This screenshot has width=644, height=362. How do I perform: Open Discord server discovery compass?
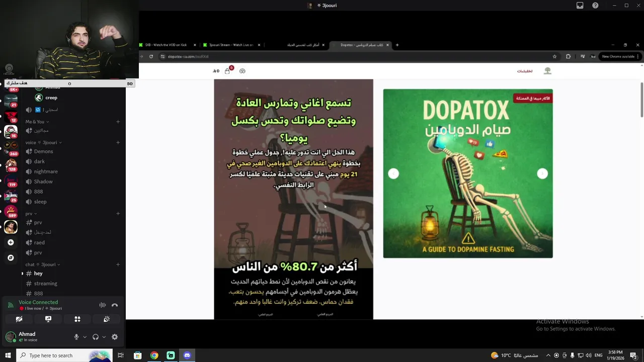point(11,257)
